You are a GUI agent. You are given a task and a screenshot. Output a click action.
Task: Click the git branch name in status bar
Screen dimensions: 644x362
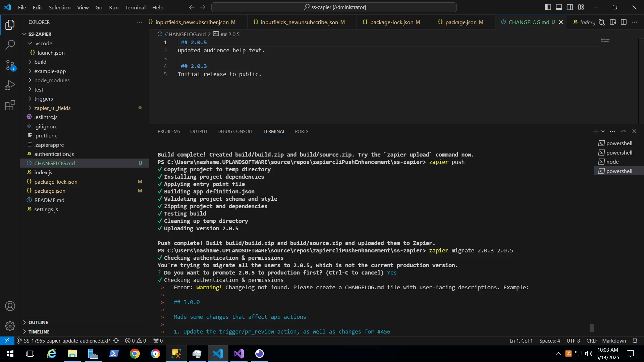(64, 341)
